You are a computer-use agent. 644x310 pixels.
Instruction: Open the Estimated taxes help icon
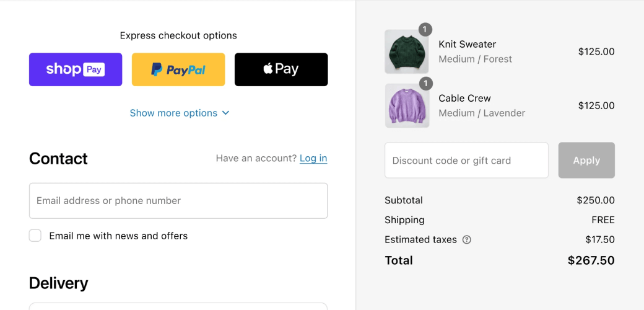tap(467, 240)
